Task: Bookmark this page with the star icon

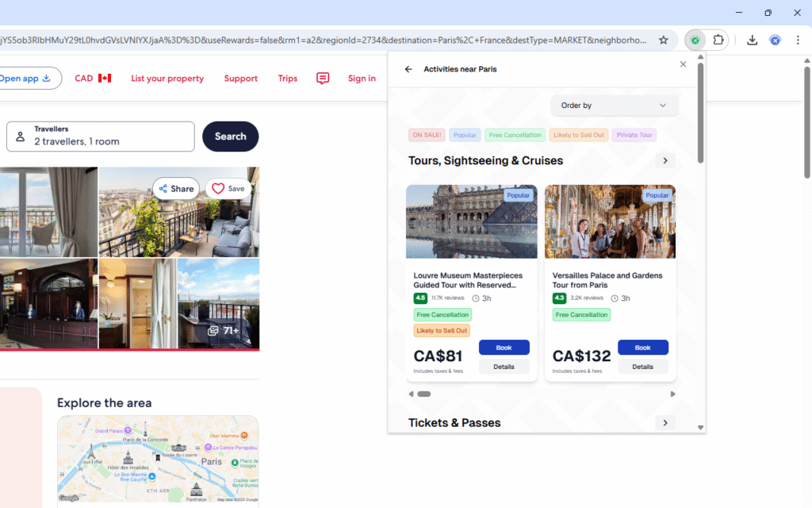Action: coord(664,40)
